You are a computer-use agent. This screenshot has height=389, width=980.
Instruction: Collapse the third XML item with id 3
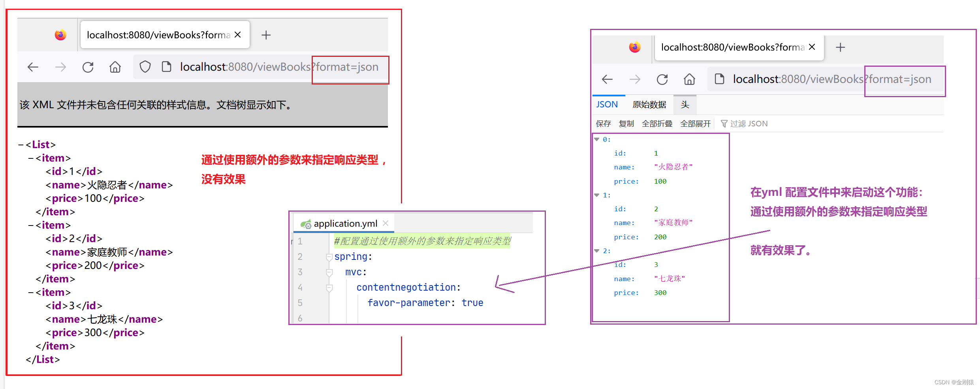31,293
